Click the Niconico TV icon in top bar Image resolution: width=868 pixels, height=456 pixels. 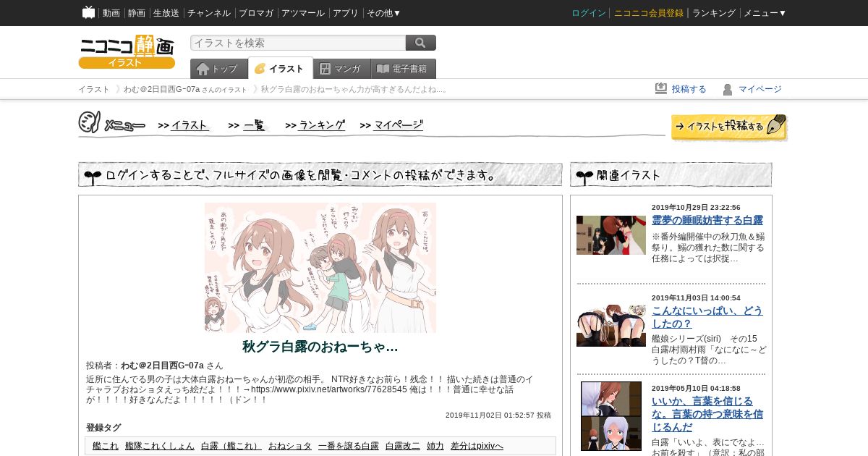[x=88, y=12]
